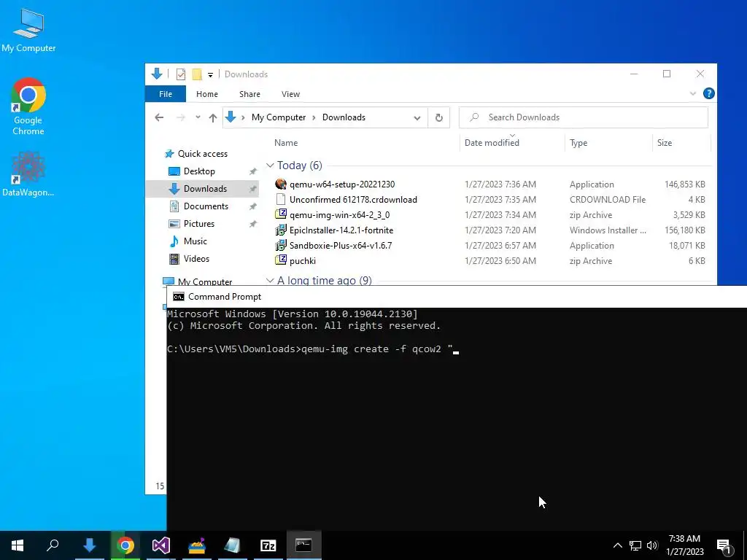The height and width of the screenshot is (560, 747).
Task: Refresh the Downloads folder
Action: click(x=438, y=117)
